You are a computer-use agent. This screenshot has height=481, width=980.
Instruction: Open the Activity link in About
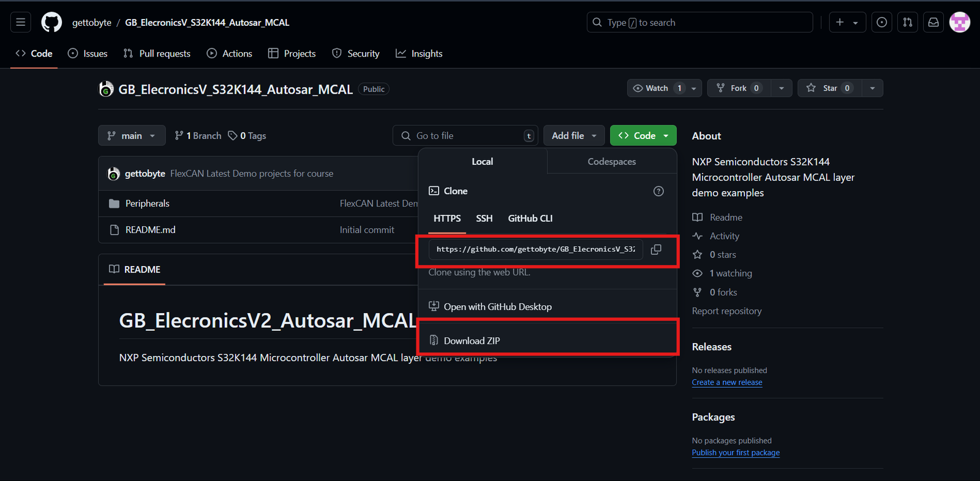[x=716, y=236]
